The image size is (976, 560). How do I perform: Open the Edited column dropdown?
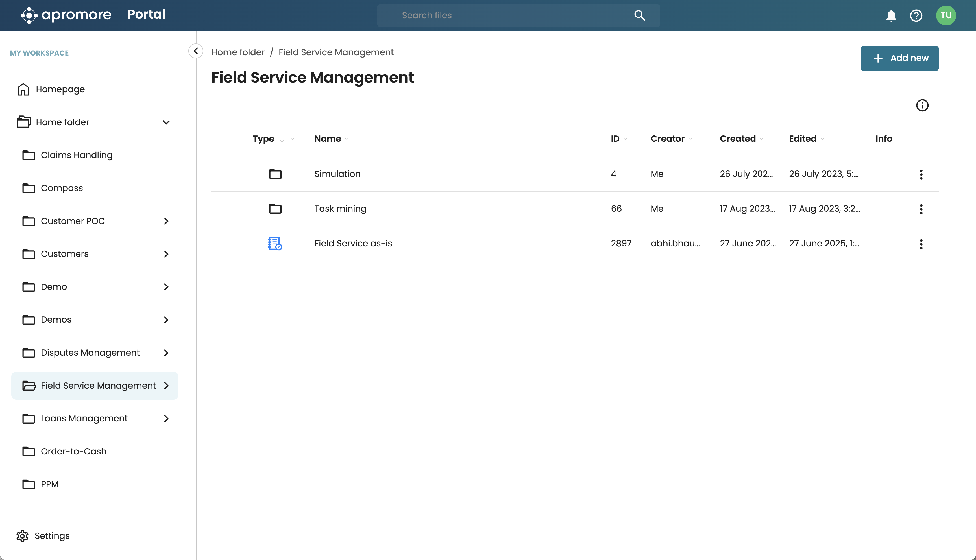click(822, 139)
